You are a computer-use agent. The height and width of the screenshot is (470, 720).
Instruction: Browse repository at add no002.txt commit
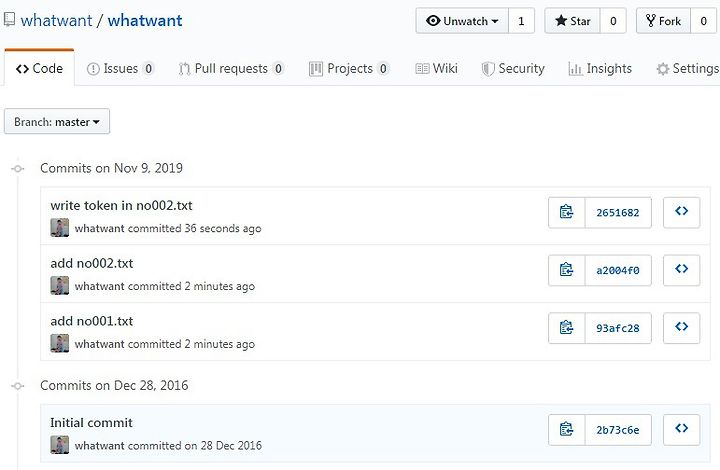coord(681,270)
